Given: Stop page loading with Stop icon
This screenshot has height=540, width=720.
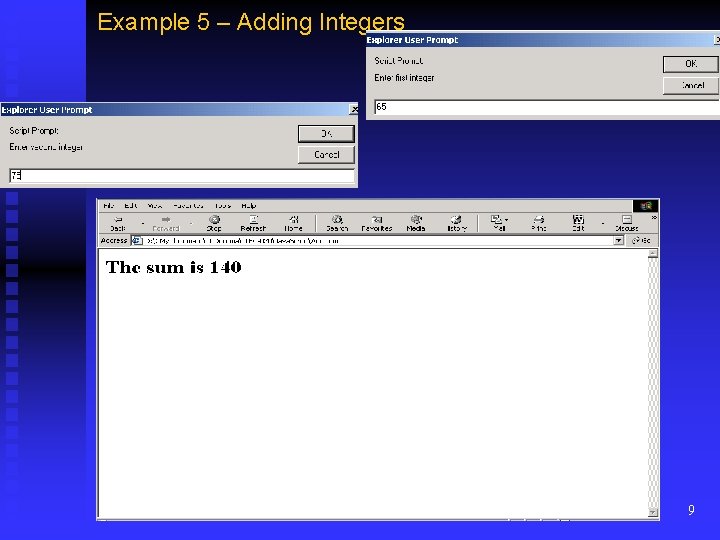Looking at the screenshot, I should tap(214, 223).
